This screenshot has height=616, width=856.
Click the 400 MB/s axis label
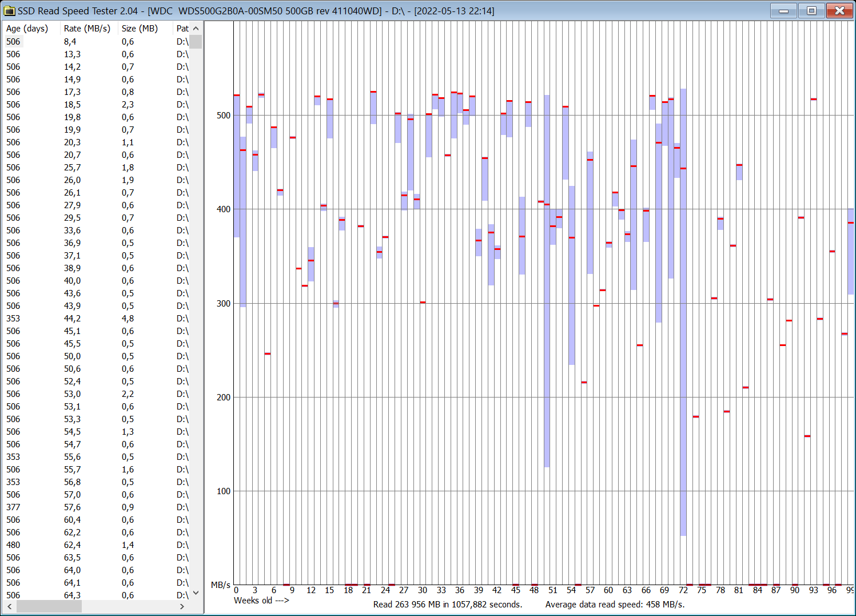(224, 209)
